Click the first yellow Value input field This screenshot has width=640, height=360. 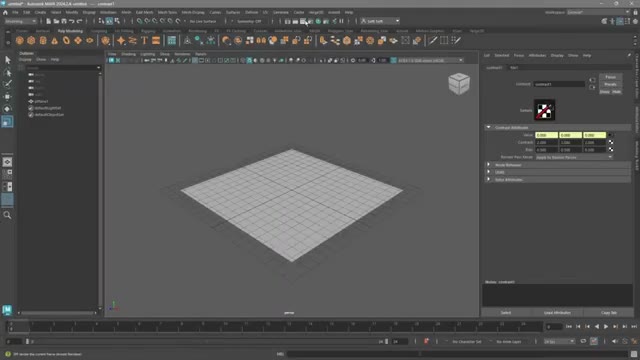click(x=546, y=135)
